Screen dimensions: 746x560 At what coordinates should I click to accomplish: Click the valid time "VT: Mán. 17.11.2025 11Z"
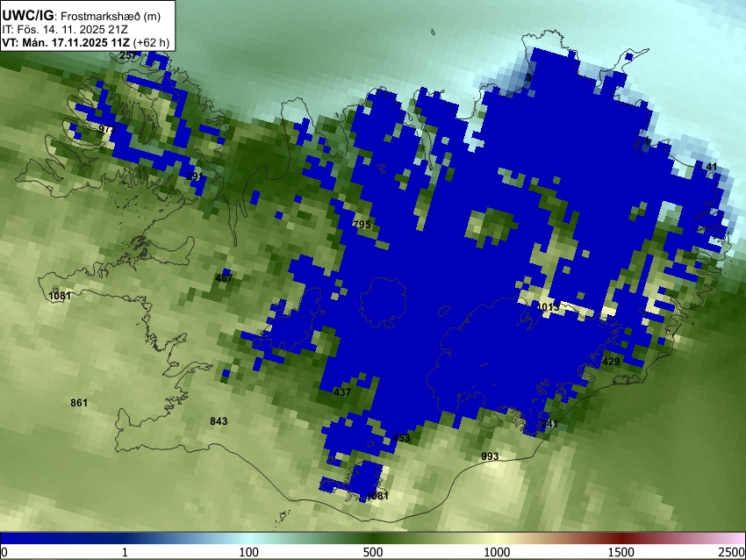pyautogui.click(x=66, y=42)
